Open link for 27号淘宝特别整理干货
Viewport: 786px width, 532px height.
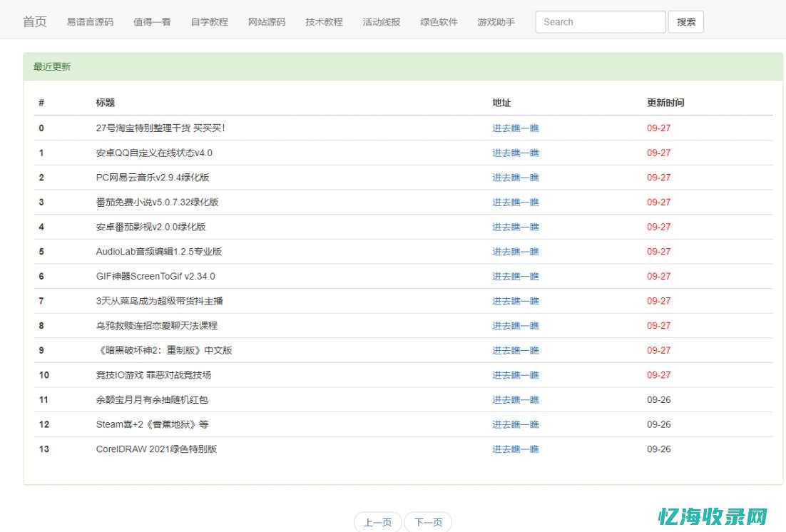pyautogui.click(x=516, y=128)
